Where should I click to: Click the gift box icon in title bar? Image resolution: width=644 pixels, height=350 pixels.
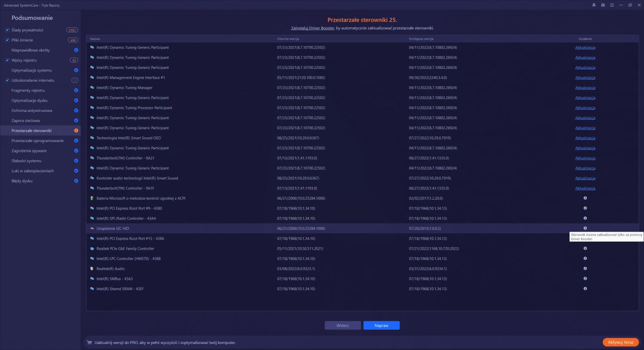click(602, 5)
